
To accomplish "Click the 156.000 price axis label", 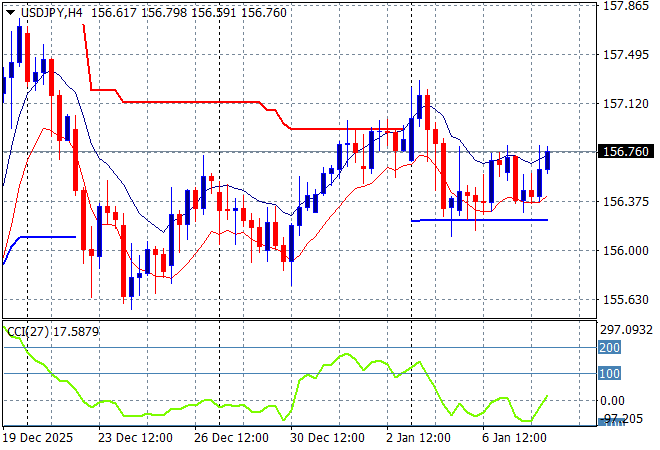I will [x=624, y=250].
